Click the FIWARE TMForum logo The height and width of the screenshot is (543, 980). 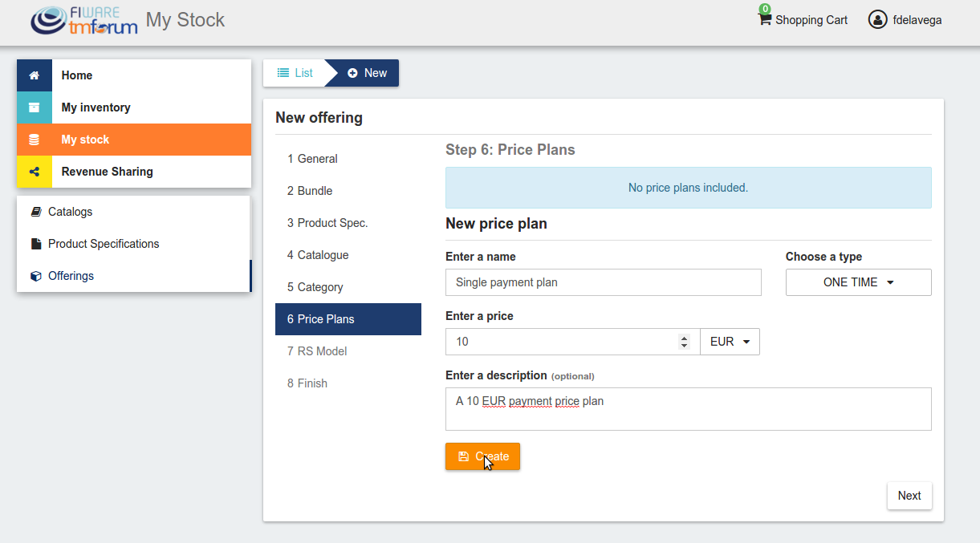pyautogui.click(x=84, y=20)
